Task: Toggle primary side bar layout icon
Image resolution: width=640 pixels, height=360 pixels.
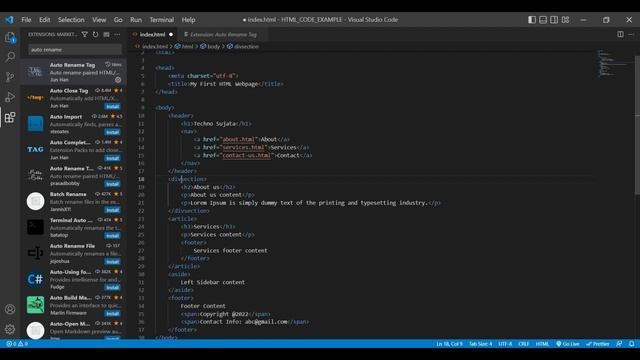Action: pos(532,20)
